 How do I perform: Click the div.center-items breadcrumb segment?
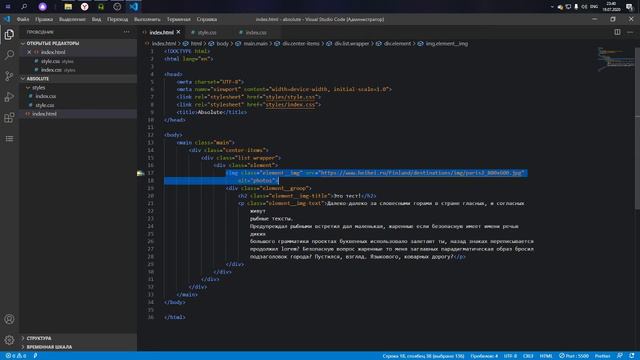(x=301, y=44)
